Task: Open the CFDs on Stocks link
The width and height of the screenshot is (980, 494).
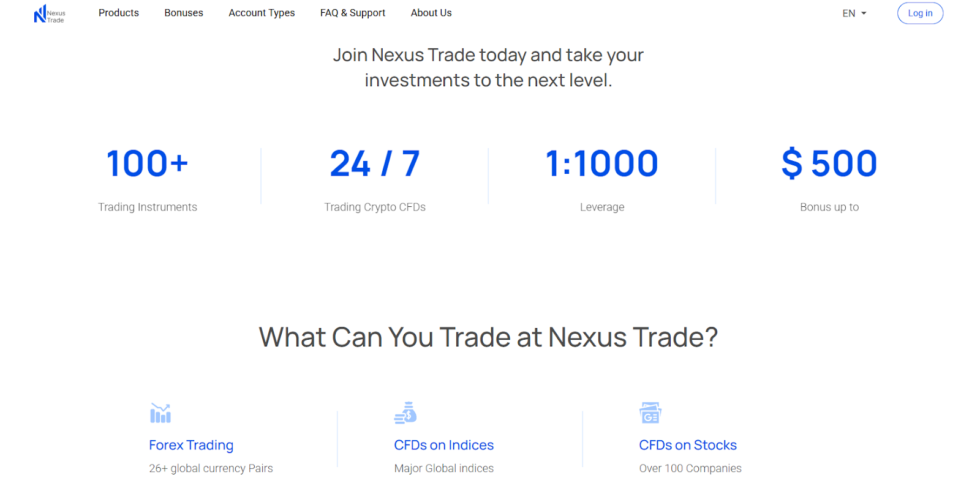Action: coord(688,445)
